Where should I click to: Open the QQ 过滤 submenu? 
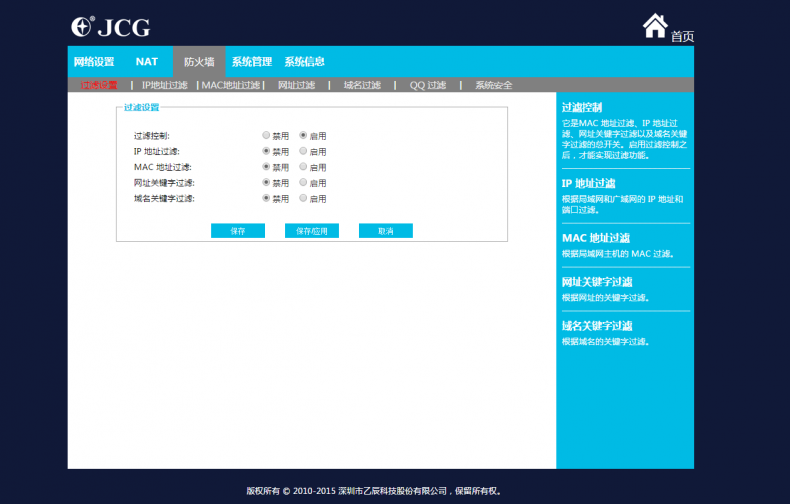pyautogui.click(x=428, y=85)
